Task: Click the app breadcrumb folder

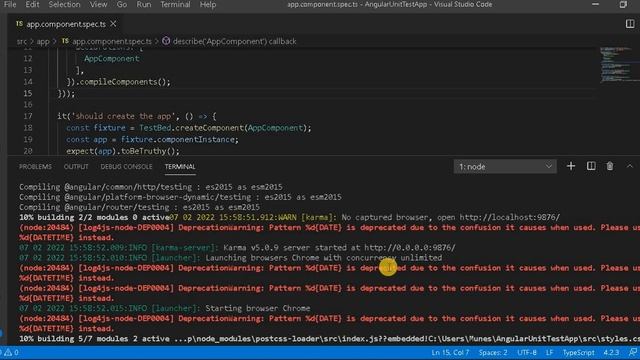Action: (x=43, y=41)
